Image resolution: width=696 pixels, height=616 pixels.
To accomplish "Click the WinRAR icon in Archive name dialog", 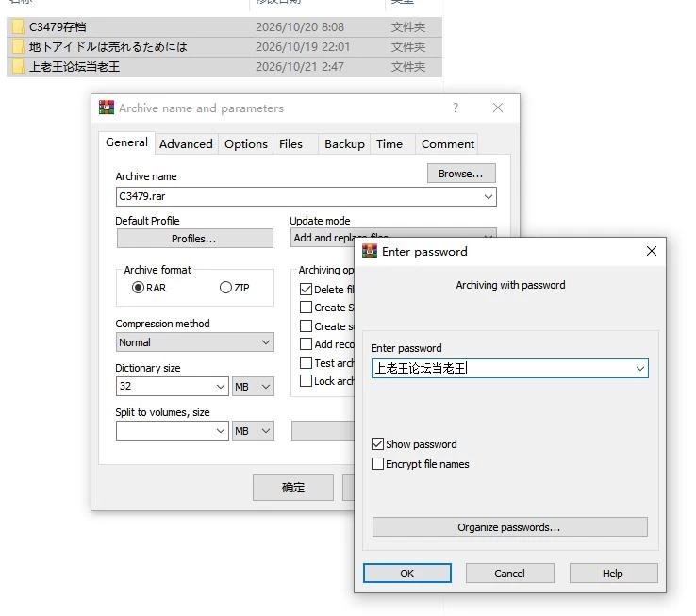I will coord(106,108).
